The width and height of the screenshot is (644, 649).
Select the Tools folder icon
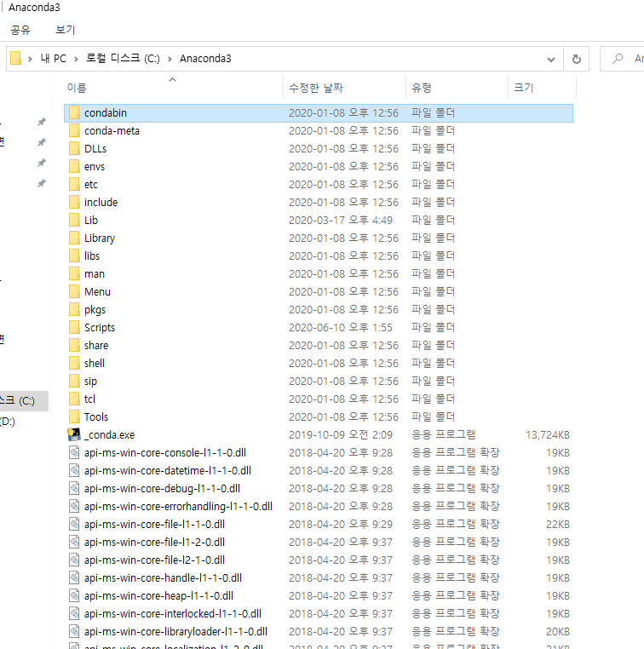74,416
